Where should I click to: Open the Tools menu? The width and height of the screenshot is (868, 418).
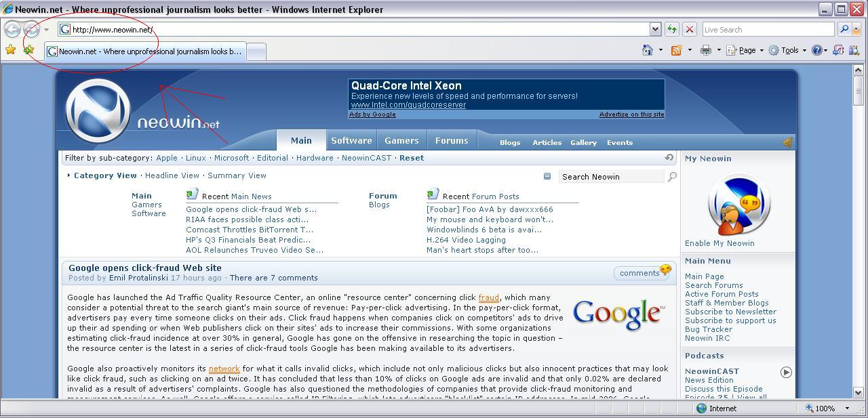tap(787, 50)
